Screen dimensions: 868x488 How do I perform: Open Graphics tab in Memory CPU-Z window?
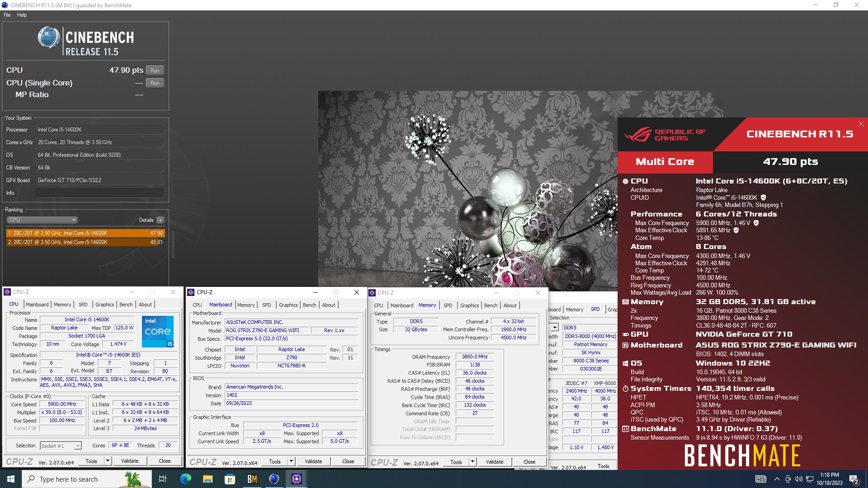[x=470, y=305]
